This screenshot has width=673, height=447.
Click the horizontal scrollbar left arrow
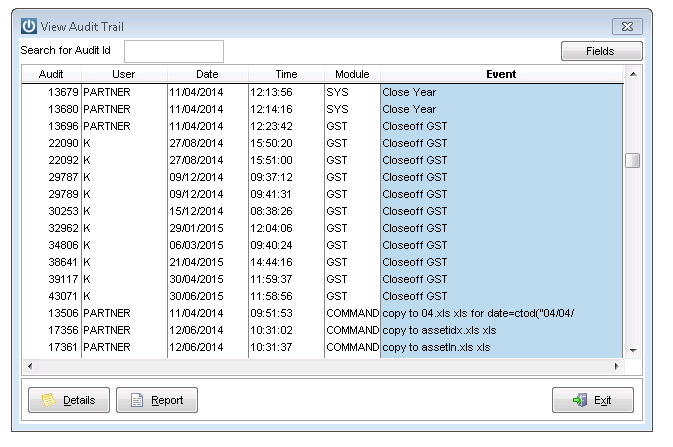(30, 366)
